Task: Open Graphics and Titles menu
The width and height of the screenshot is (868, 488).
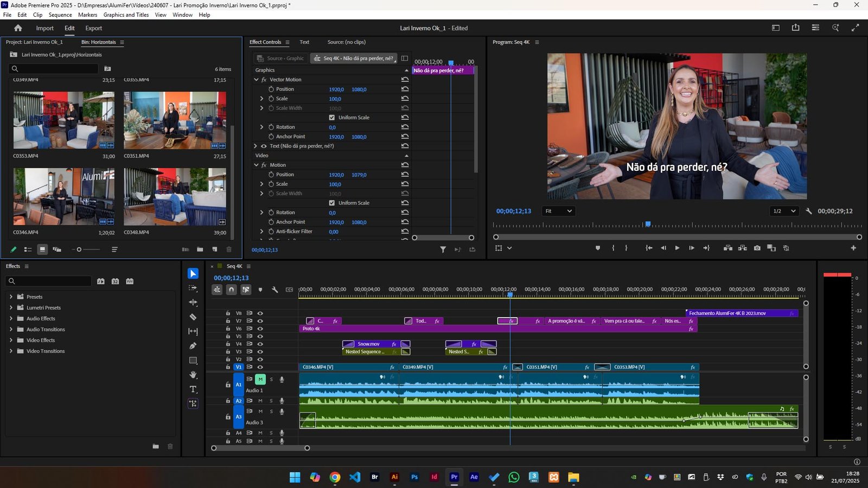Action: (126, 15)
